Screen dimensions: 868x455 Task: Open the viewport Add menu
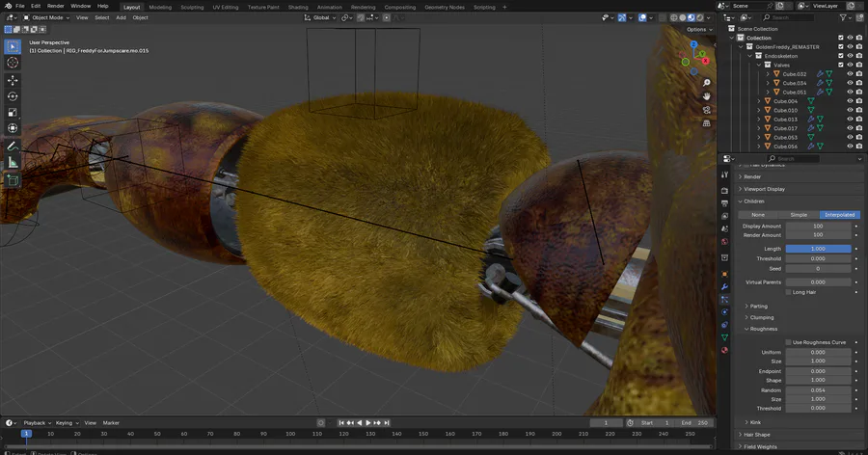[121, 17]
